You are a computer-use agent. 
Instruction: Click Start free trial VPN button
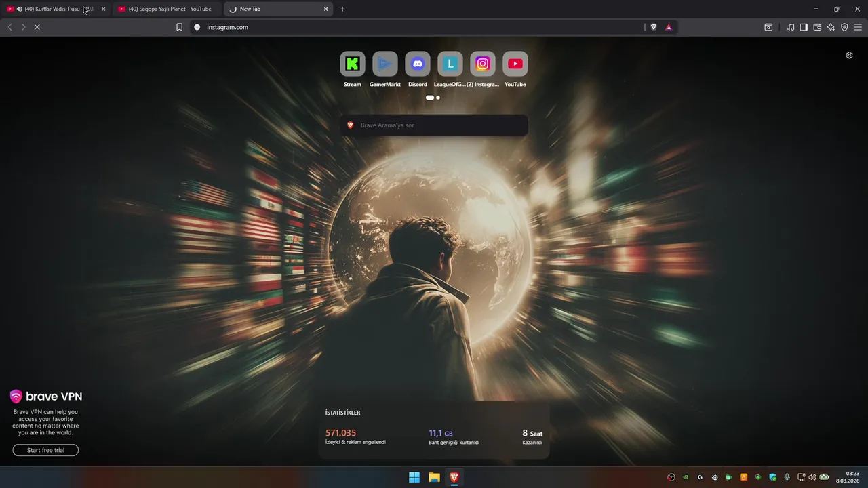tap(45, 450)
